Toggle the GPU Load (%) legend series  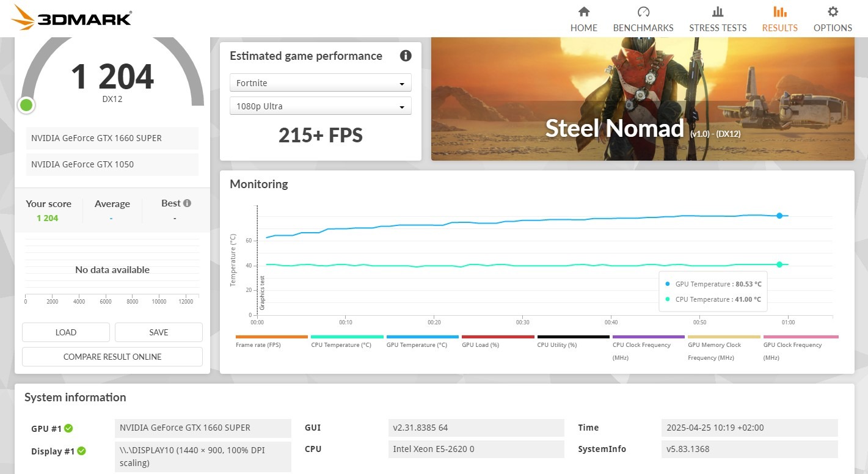coord(498,337)
